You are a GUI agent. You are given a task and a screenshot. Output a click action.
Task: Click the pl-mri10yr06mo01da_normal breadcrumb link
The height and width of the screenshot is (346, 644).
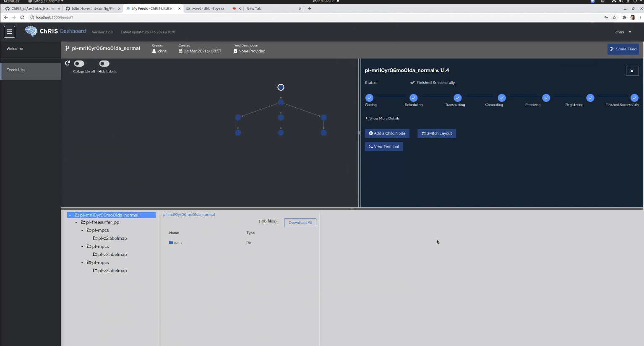click(x=189, y=215)
